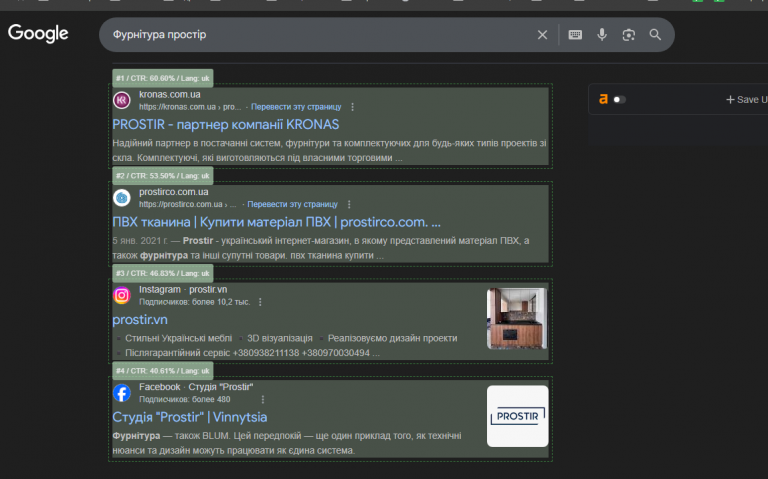The image size is (768, 479).
Task: Open more options for Instagram prostir.vn result
Action: click(260, 302)
